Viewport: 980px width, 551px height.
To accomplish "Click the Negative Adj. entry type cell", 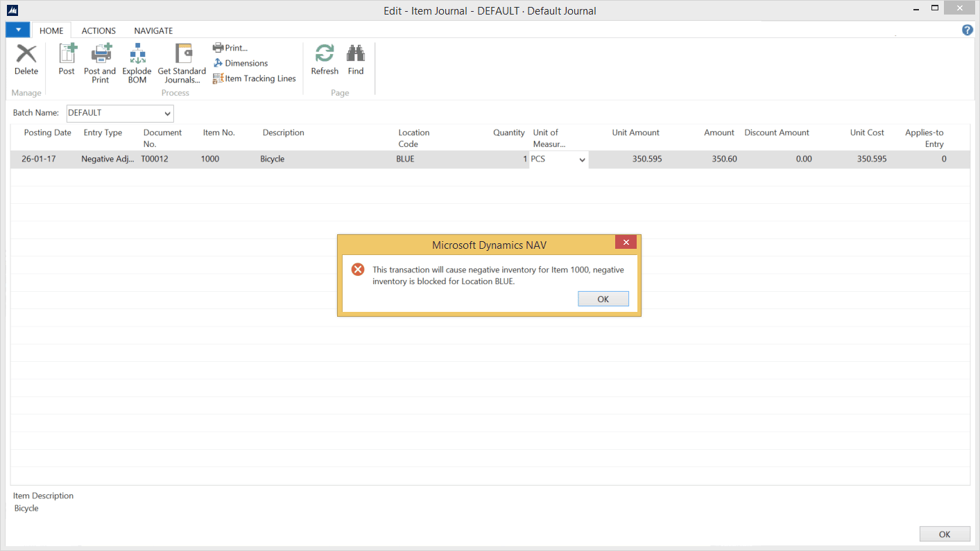I will point(108,159).
